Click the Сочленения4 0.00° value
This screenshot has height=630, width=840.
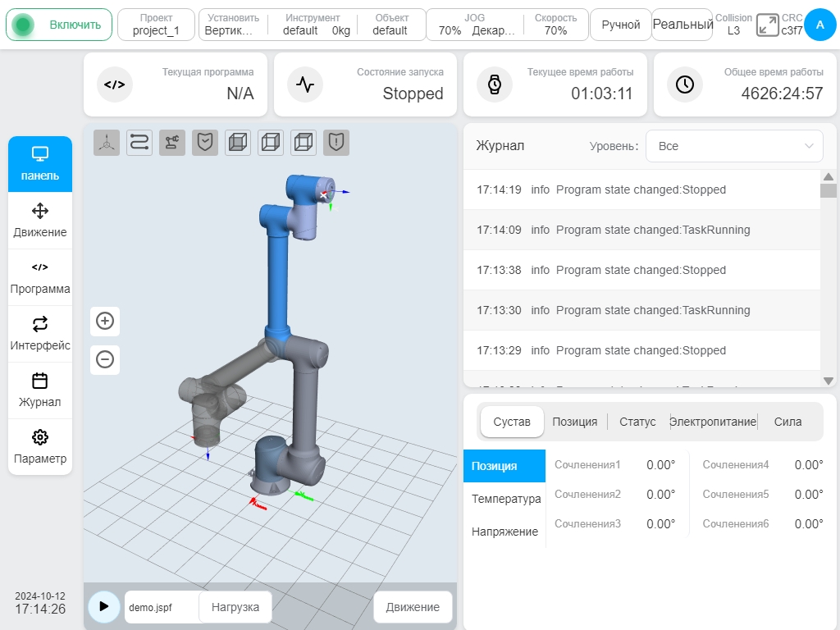click(808, 465)
